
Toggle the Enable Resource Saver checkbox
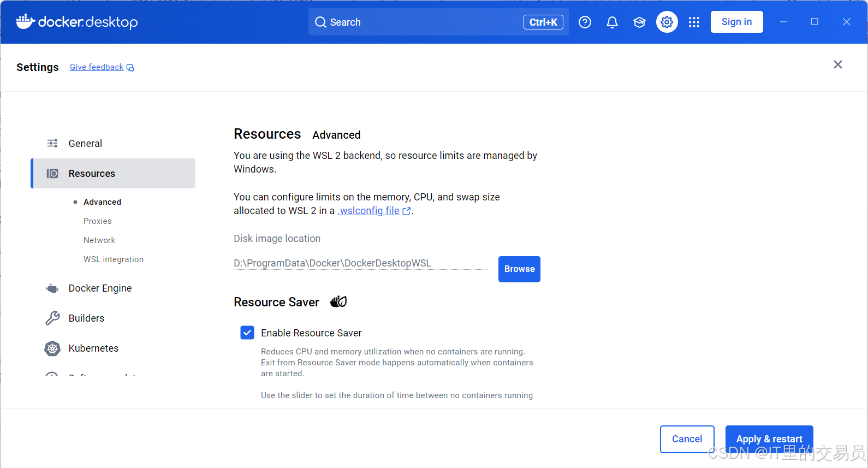pyautogui.click(x=247, y=333)
